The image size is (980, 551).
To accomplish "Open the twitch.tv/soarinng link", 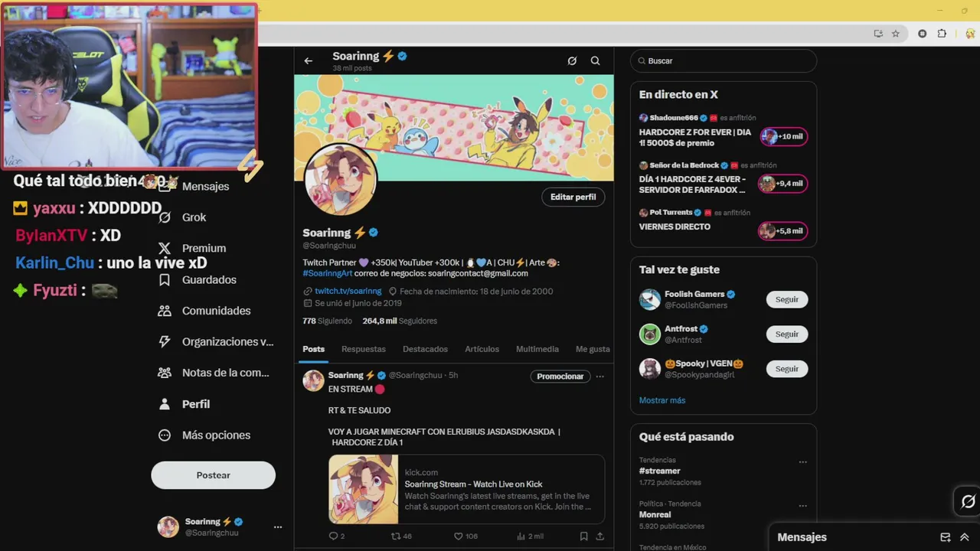I will [348, 292].
